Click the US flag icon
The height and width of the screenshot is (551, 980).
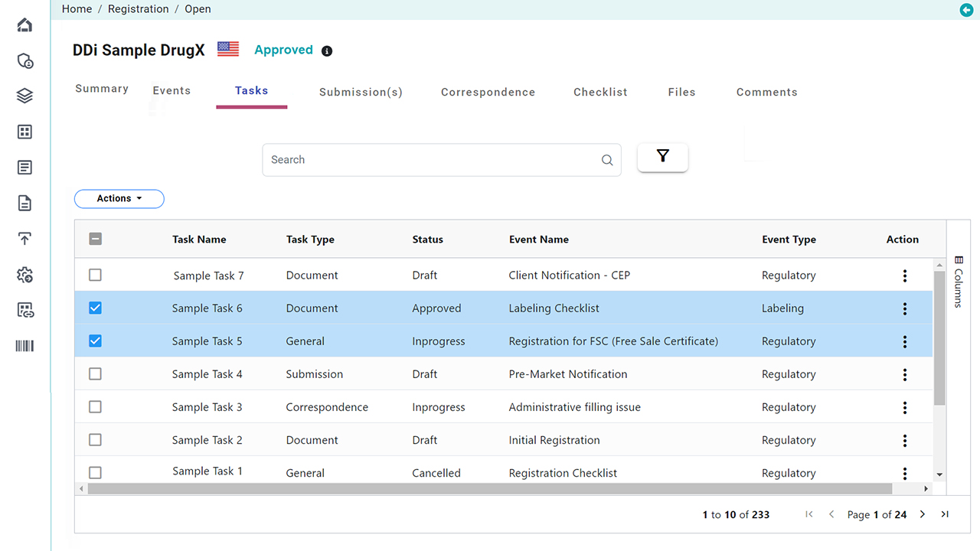228,49
